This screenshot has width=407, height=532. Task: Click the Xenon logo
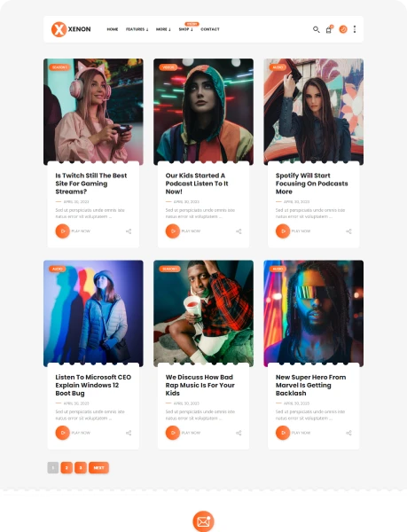click(71, 29)
